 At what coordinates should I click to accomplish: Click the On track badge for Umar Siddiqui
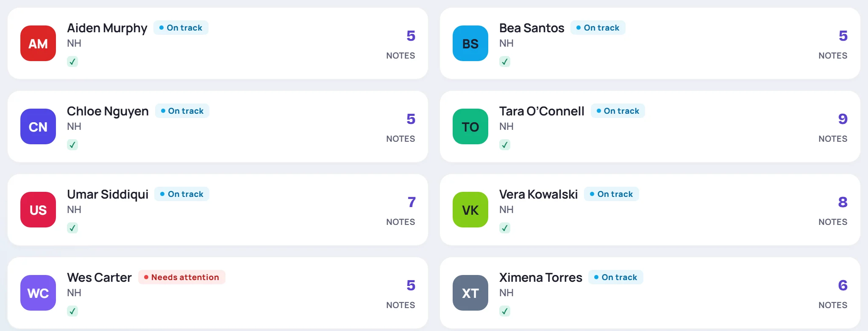click(182, 194)
